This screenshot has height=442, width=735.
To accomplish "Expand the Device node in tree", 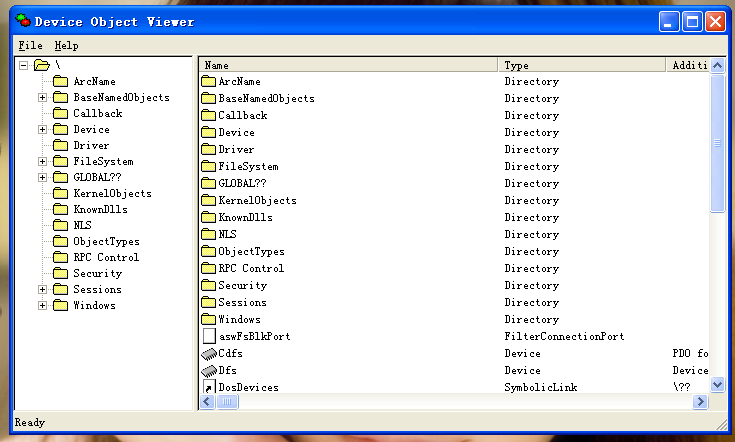I will coord(42,129).
